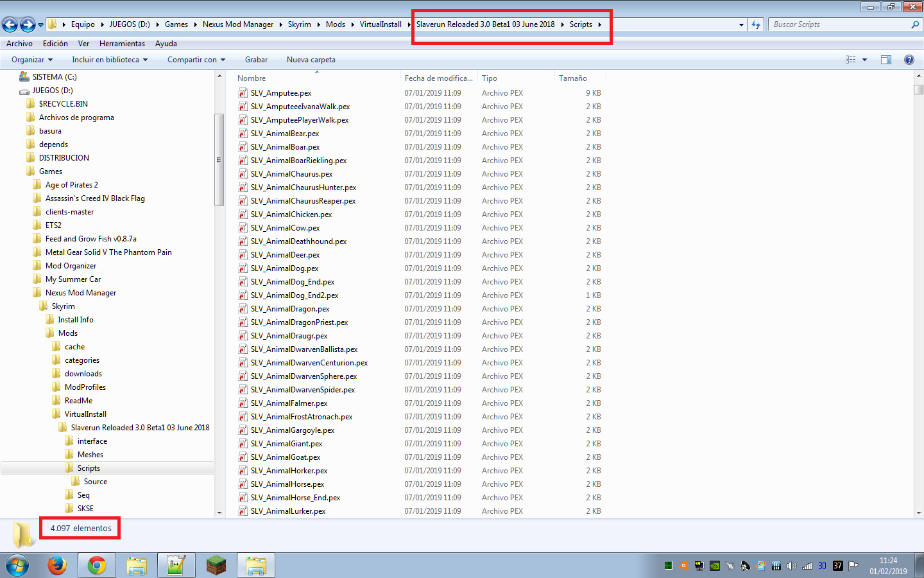Open the Minecraft block taskbar icon
Screen dimensions: 924x578
coord(216,565)
